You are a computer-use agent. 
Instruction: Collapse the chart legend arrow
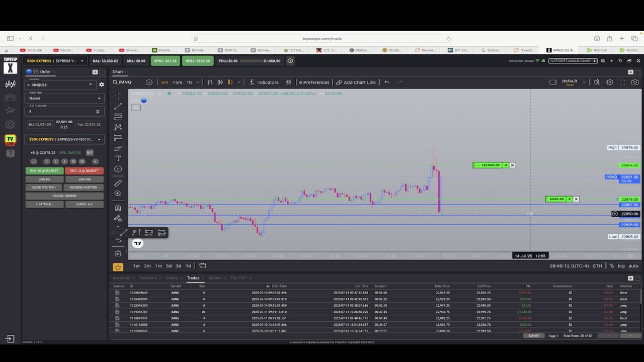135,107
